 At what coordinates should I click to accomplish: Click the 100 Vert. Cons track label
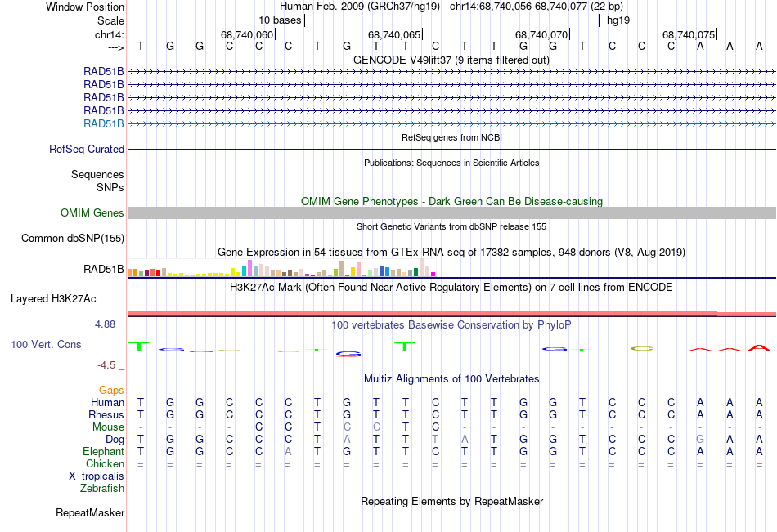click(x=46, y=344)
